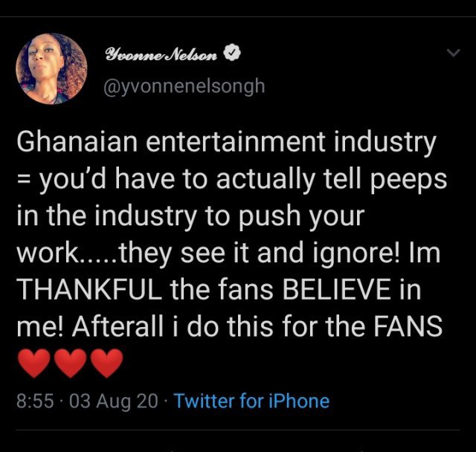
Task: Tap the verified badge checkmark icon
Action: (234, 54)
